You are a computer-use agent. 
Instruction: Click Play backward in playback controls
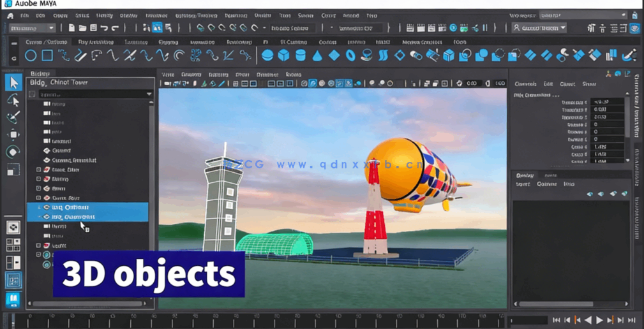pyautogui.click(x=588, y=320)
